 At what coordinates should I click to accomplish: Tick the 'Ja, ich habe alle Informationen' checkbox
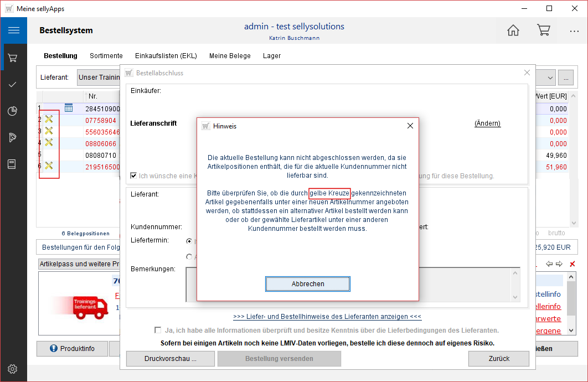[158, 330]
